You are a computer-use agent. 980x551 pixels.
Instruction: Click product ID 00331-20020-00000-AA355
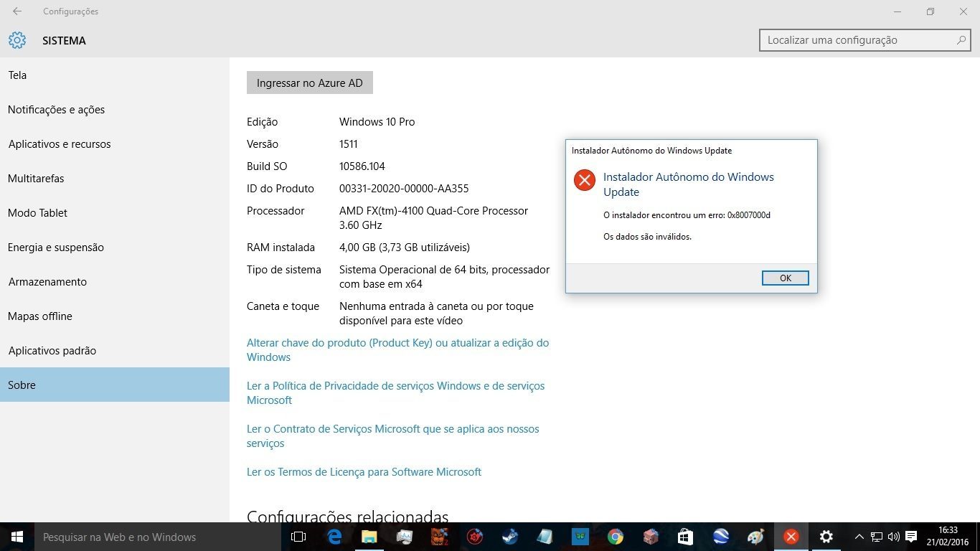404,189
